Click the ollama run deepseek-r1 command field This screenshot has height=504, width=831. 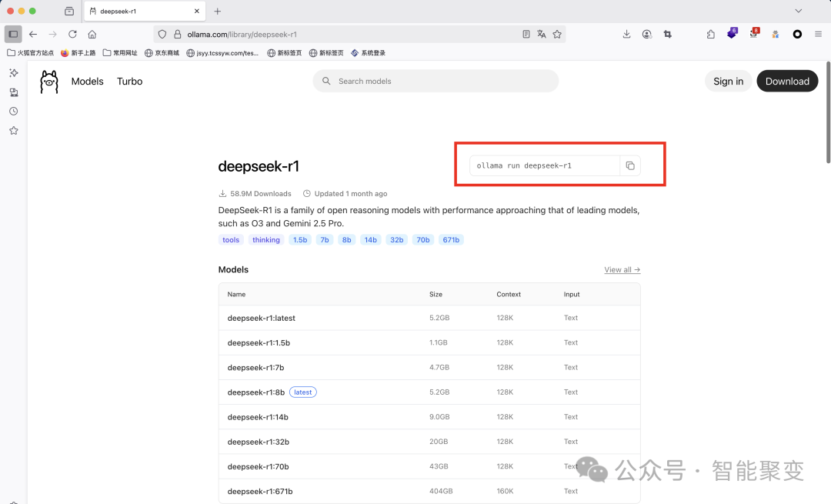point(544,166)
